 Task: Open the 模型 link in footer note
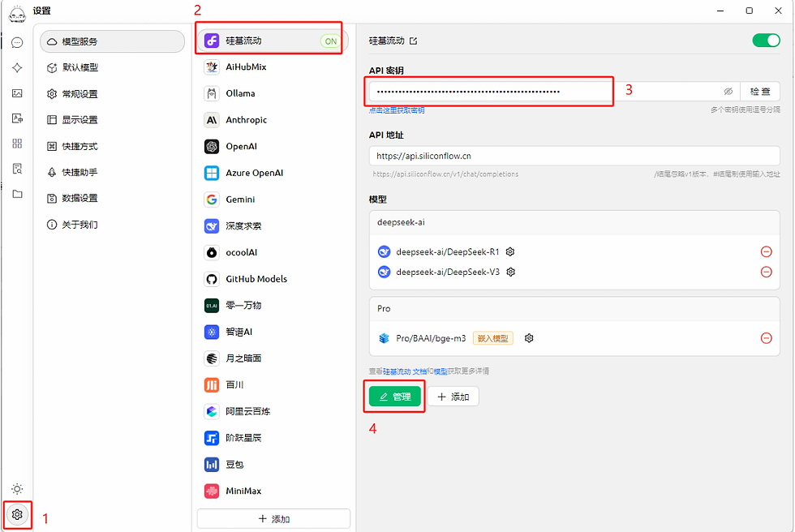pos(440,371)
